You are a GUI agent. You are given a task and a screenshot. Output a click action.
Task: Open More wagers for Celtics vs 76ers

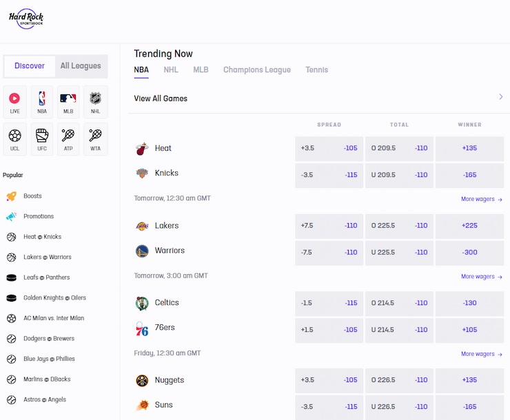coord(482,354)
